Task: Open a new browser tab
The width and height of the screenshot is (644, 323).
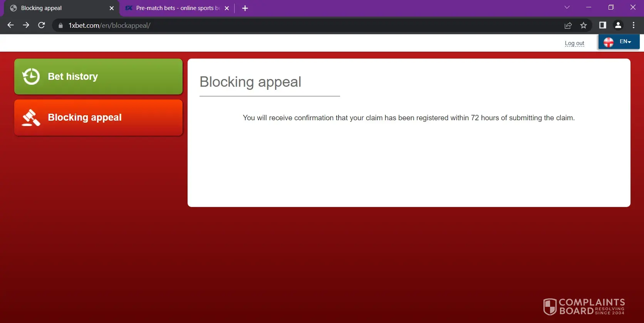Action: pos(245,8)
